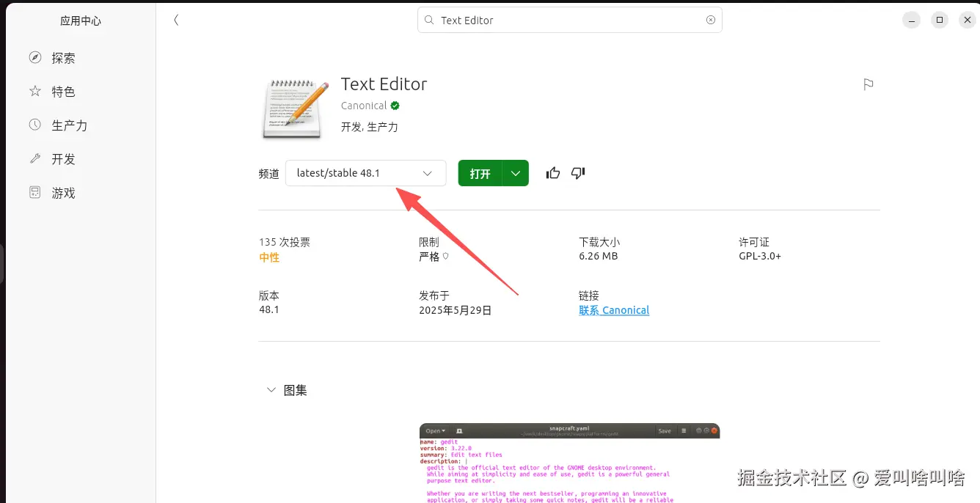This screenshot has width=980, height=503.
Task: Clear the search field text
Action: [711, 21]
